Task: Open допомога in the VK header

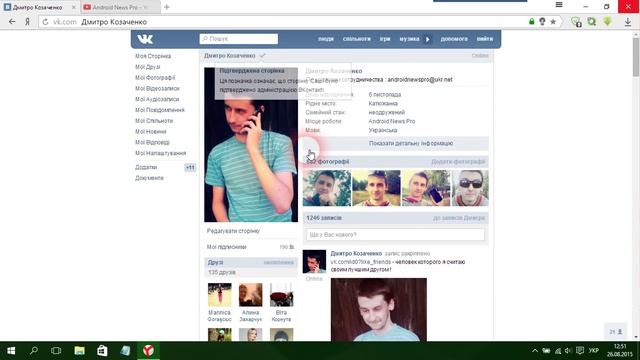Action: [x=454, y=39]
